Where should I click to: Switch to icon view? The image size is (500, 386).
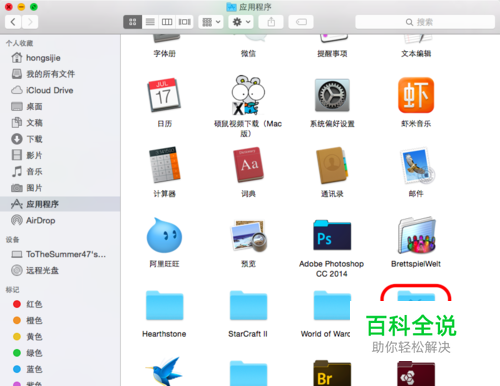click(x=132, y=22)
